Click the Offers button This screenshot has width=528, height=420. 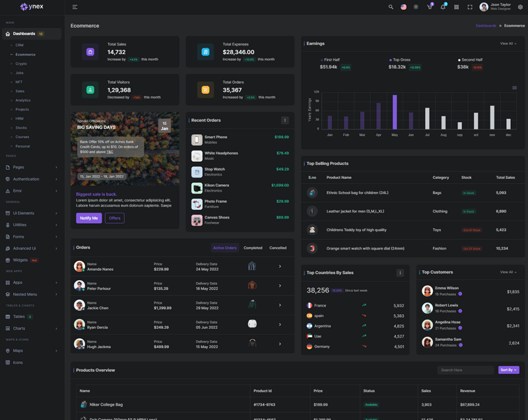click(114, 218)
